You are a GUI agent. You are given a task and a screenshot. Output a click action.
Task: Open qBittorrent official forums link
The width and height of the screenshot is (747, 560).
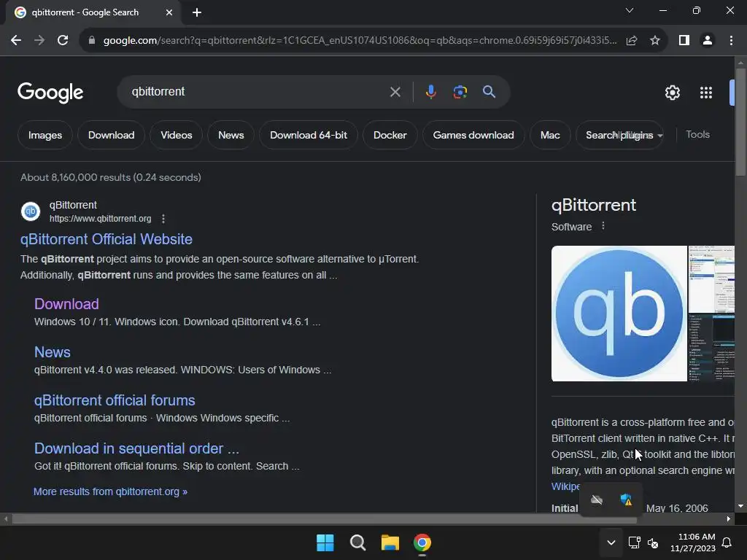(115, 400)
